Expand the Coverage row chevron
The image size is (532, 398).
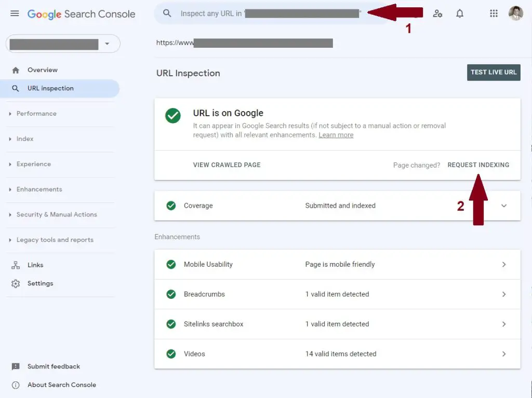504,206
